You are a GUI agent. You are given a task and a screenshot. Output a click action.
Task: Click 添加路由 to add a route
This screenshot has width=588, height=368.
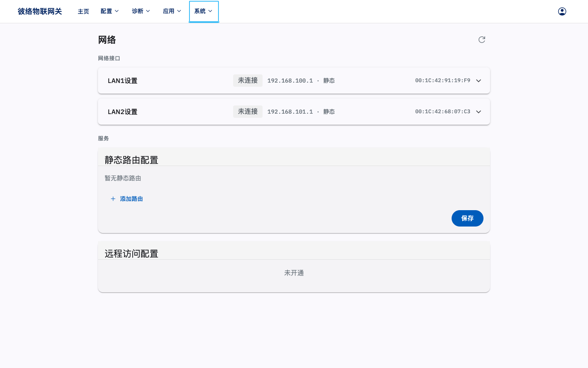click(127, 199)
